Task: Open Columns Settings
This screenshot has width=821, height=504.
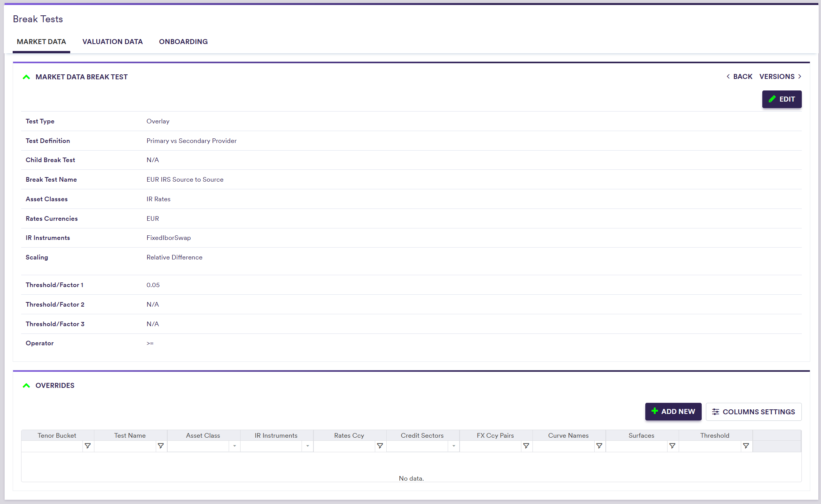Action: 753,412
